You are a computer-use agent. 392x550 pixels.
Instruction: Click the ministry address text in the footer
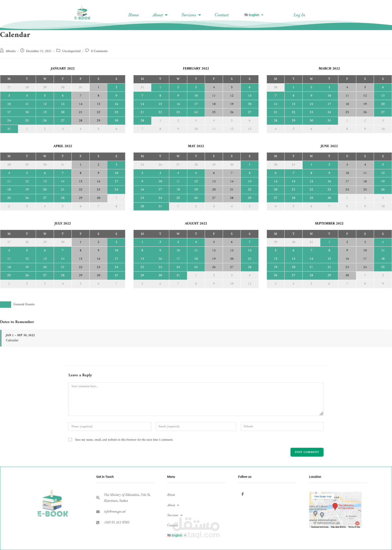coord(127,498)
